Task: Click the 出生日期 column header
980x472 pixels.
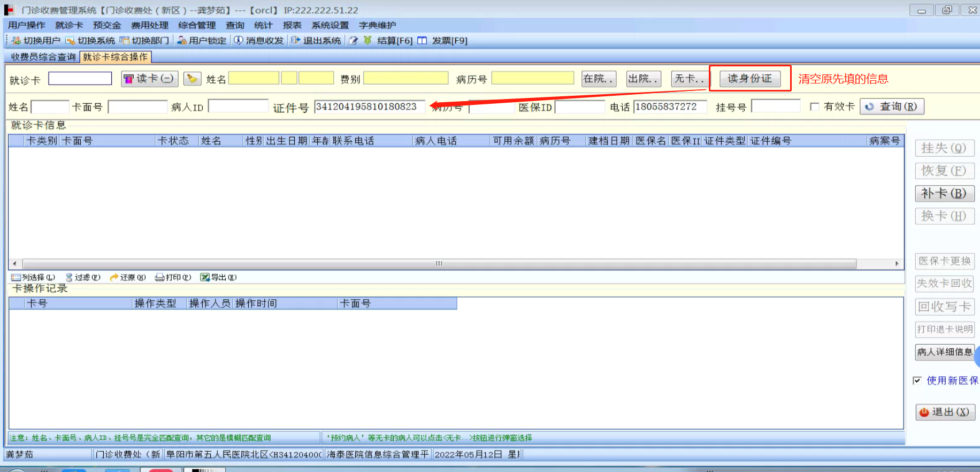Action: 287,141
